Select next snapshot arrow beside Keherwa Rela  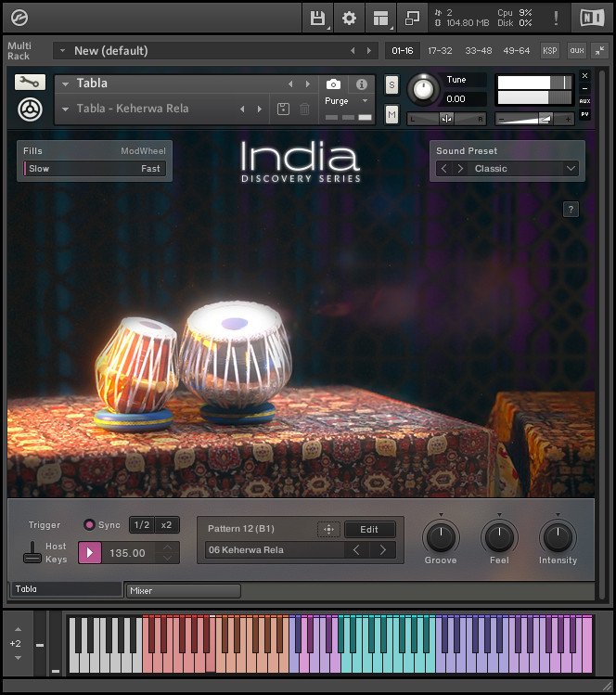[259, 109]
